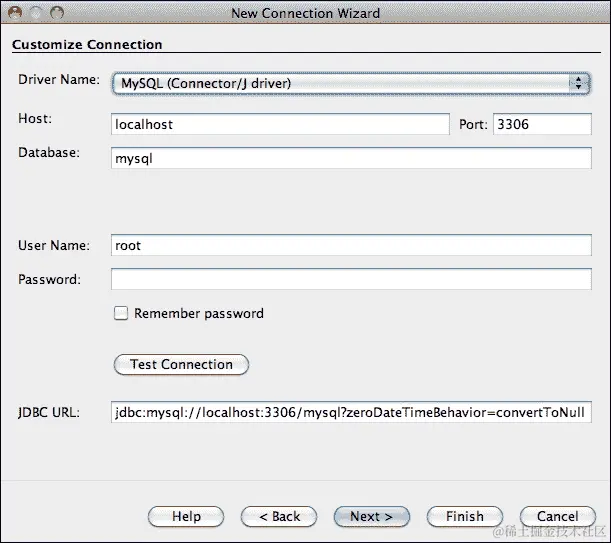This screenshot has width=611, height=543.
Task: Click the Test Connection button
Action: (x=181, y=364)
